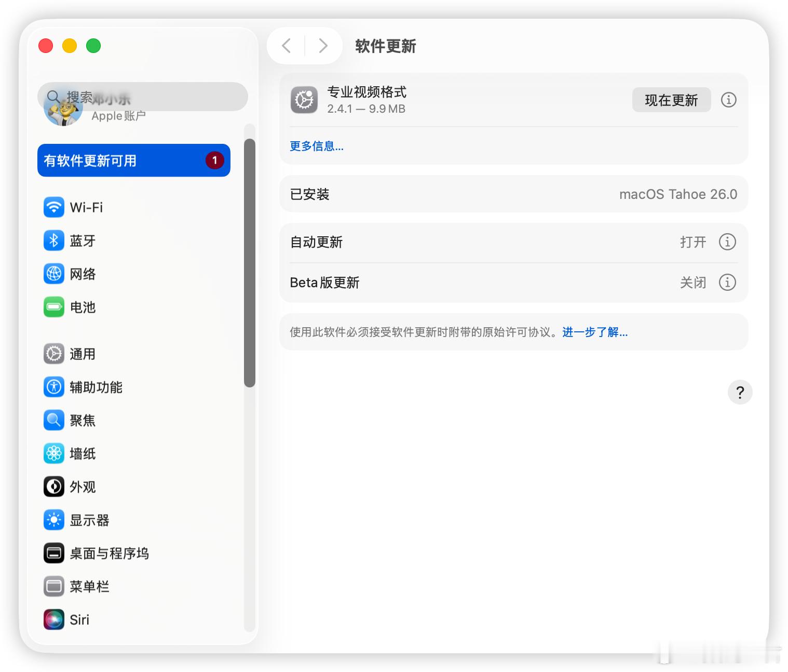Viewport: 788px width, 672px height.
Task: Click the 专业视频格式 title text
Action: (x=367, y=92)
